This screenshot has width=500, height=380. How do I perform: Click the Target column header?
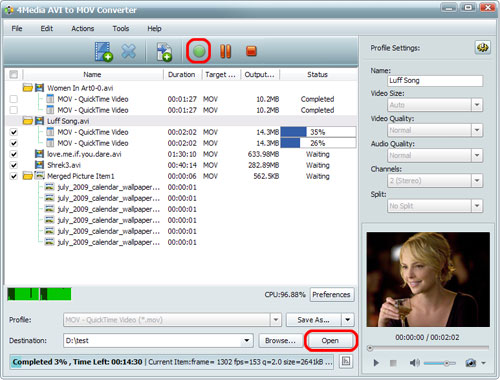tap(221, 74)
